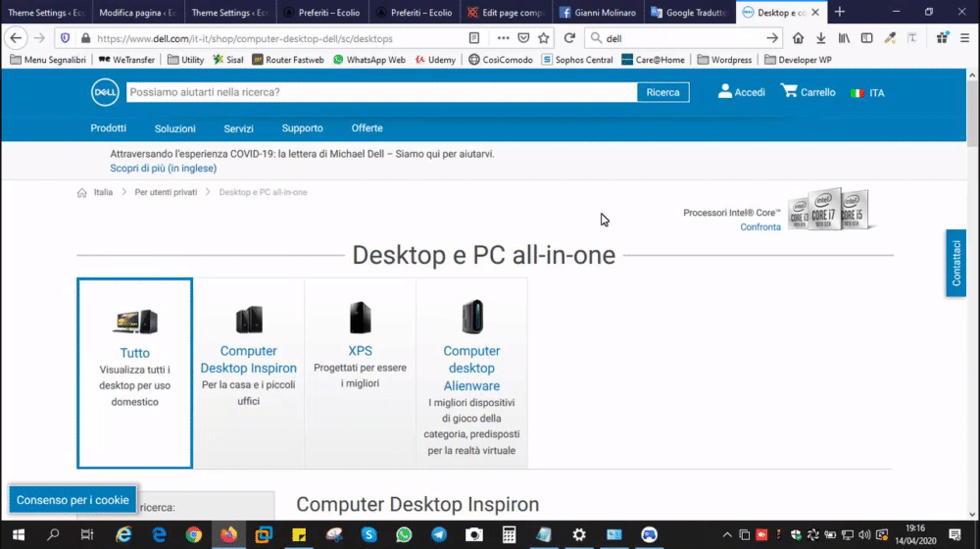Open the downloads arrow icon

coord(820,38)
